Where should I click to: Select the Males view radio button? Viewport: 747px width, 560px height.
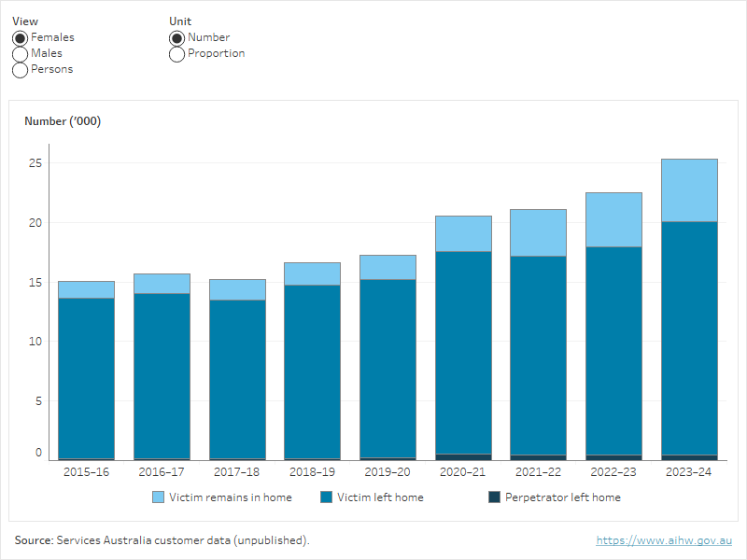pyautogui.click(x=20, y=52)
